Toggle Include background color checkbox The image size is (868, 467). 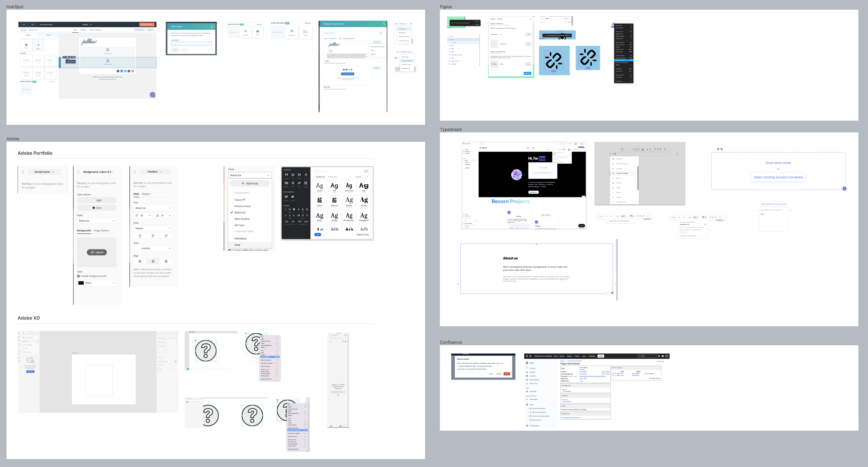[78, 276]
